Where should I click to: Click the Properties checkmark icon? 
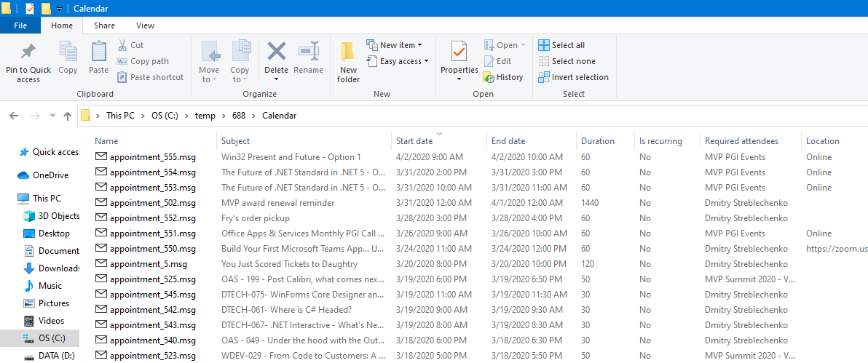(x=459, y=52)
